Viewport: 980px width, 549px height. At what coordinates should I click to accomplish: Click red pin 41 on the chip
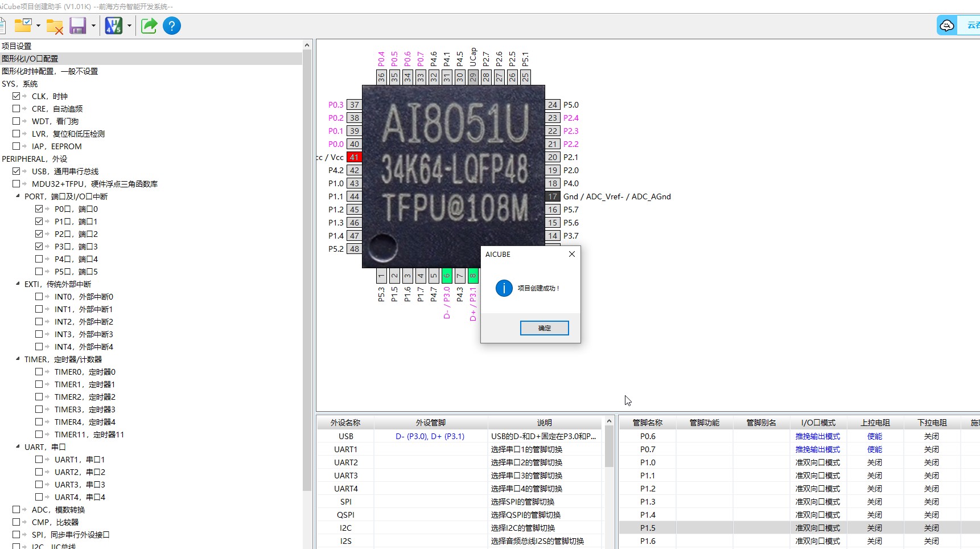354,157
